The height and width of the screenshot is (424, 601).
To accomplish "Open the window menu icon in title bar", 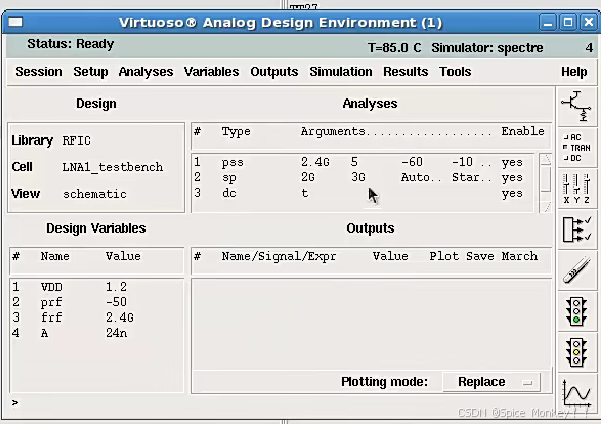I will pos(16,22).
